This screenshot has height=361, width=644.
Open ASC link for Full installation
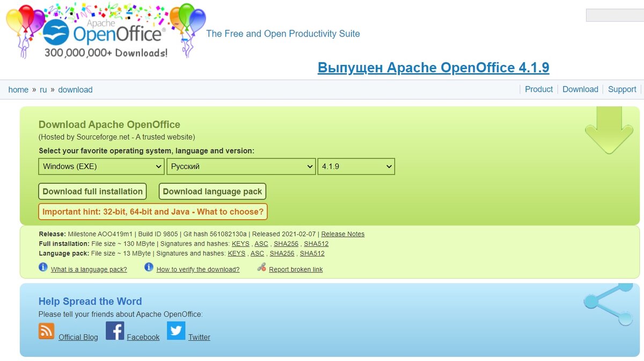pos(261,244)
